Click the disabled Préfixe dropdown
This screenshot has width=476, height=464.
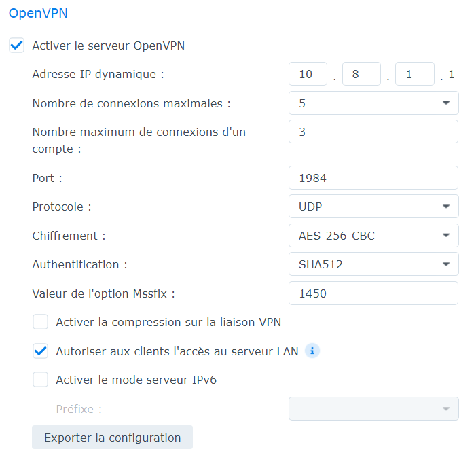[373, 408]
